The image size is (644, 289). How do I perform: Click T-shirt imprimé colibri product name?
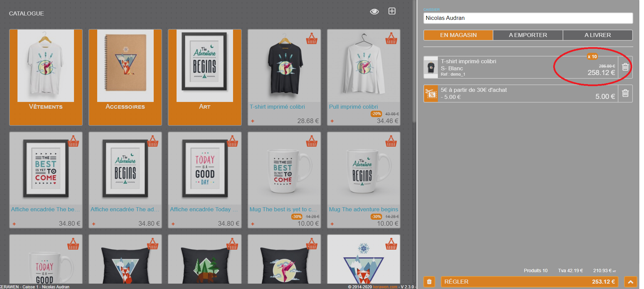click(277, 107)
